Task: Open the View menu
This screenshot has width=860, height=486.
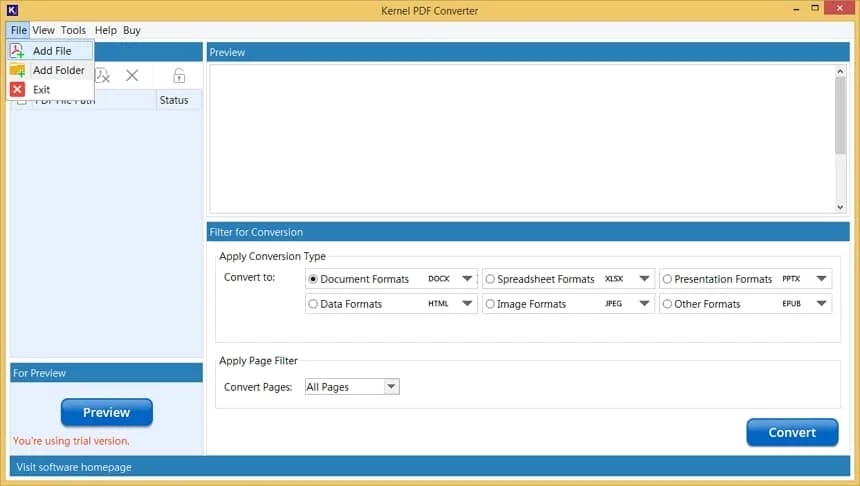Action: pos(43,30)
